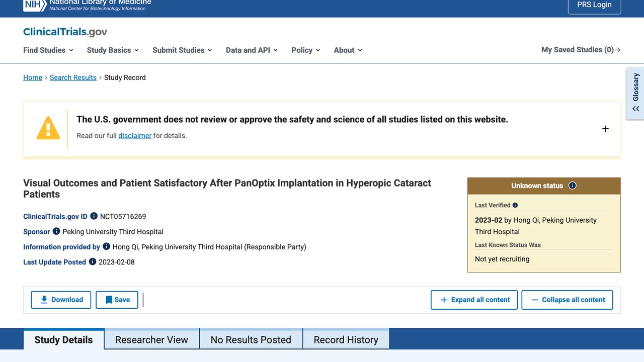The height and width of the screenshot is (362, 644).
Task: Click the info icon next to Last Update Posted
Action: coord(93,261)
